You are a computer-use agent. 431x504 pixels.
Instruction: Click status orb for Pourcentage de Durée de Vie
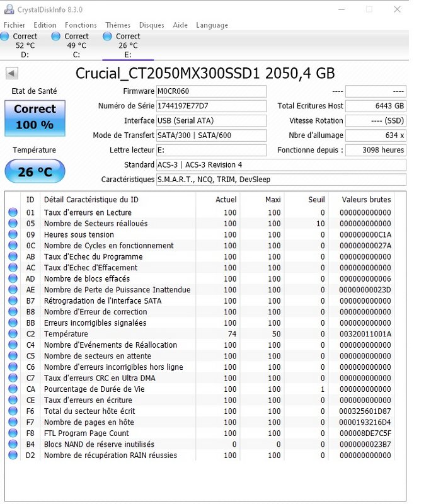click(x=13, y=389)
